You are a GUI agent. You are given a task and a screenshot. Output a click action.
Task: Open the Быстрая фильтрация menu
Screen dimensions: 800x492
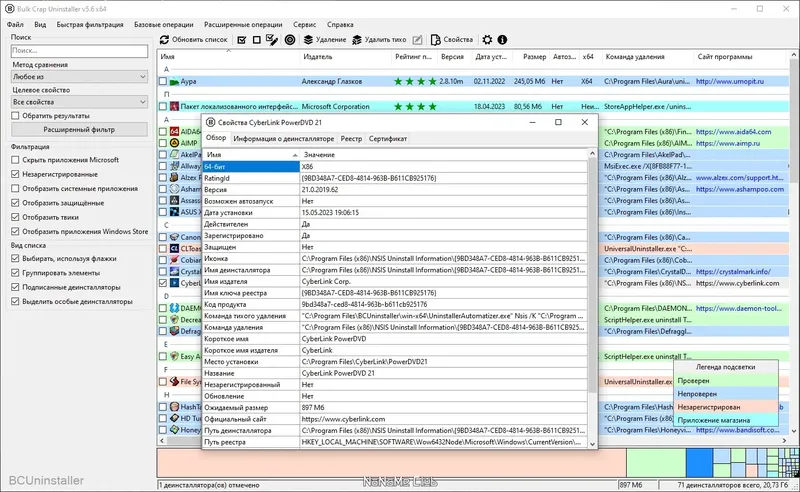pyautogui.click(x=90, y=24)
